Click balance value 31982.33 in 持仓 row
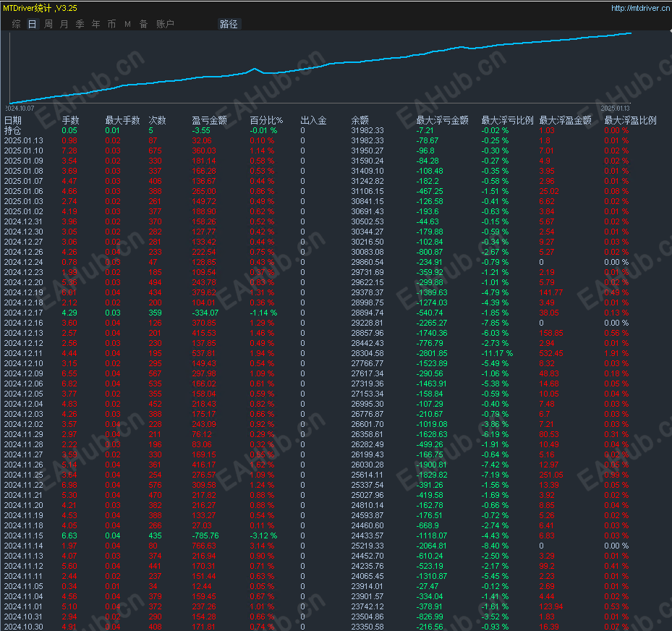This screenshot has width=672, height=631. (367, 130)
